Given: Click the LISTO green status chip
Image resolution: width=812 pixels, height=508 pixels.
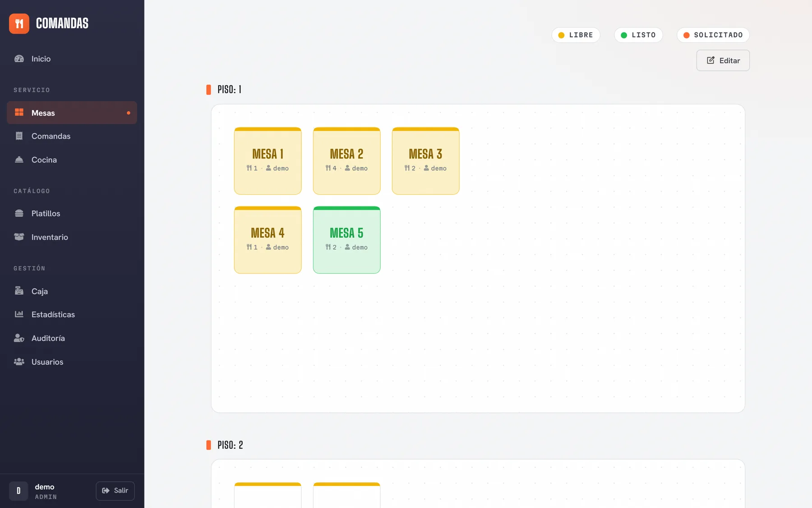Looking at the screenshot, I should point(638,35).
